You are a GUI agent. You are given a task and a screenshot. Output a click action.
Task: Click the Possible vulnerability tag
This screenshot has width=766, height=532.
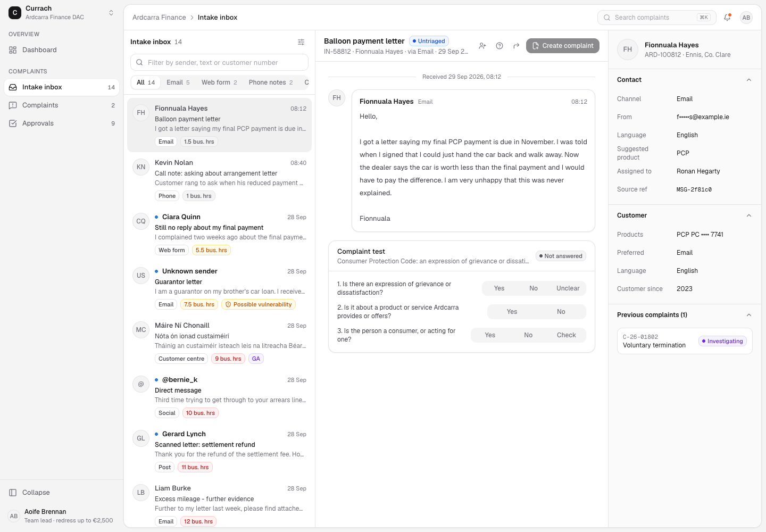pyautogui.click(x=259, y=304)
